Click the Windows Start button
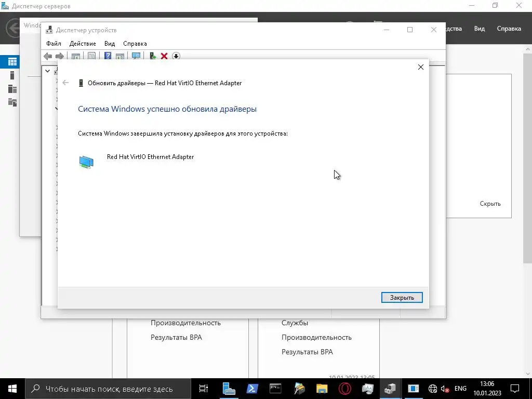This screenshot has height=399, width=532. [12, 389]
